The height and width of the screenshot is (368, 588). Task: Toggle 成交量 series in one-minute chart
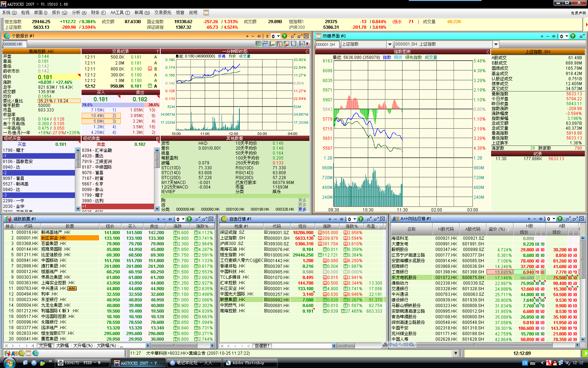(x=245, y=56)
